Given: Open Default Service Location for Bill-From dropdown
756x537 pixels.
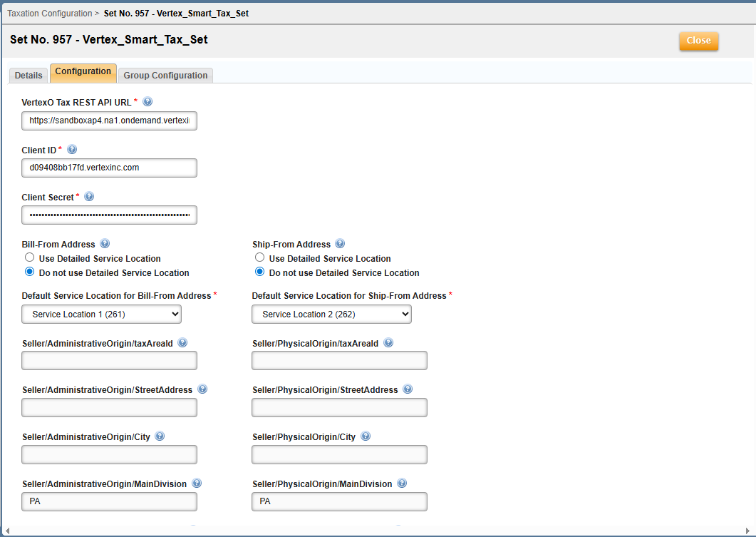Looking at the screenshot, I should 102,314.
